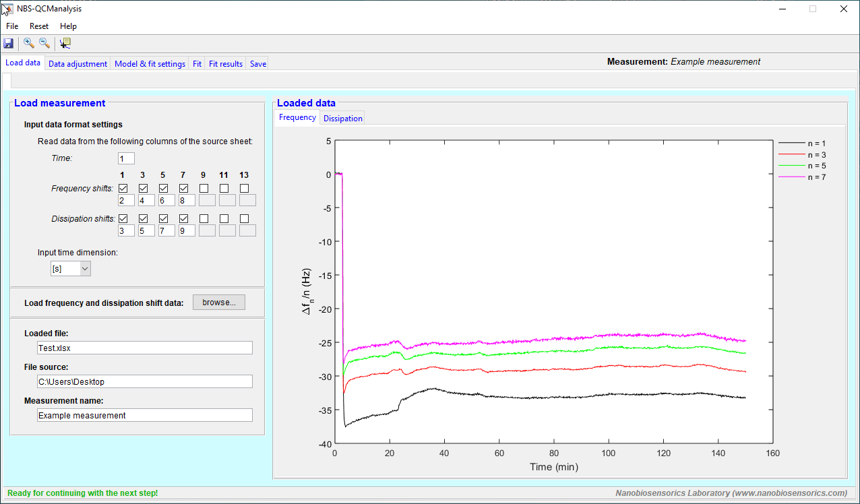Click the Nanobiosensorics Laboratory footer text
Screen dimensions: 860x504
click(x=731, y=493)
